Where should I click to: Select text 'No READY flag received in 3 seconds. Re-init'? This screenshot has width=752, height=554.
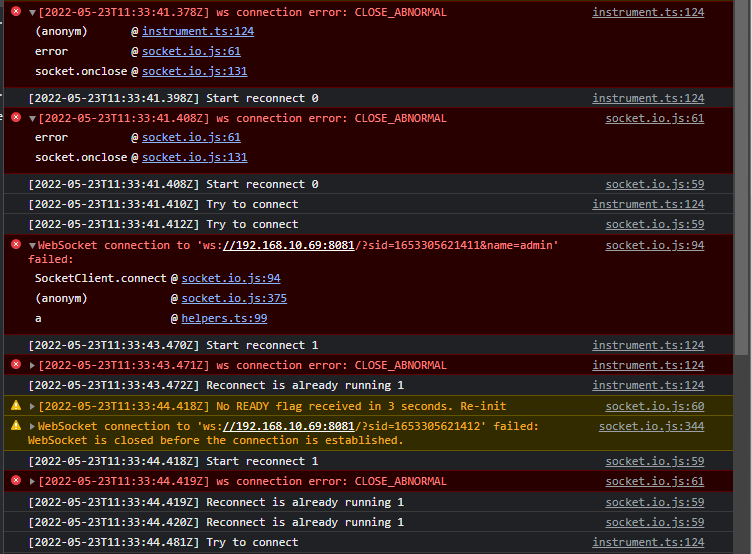click(361, 407)
